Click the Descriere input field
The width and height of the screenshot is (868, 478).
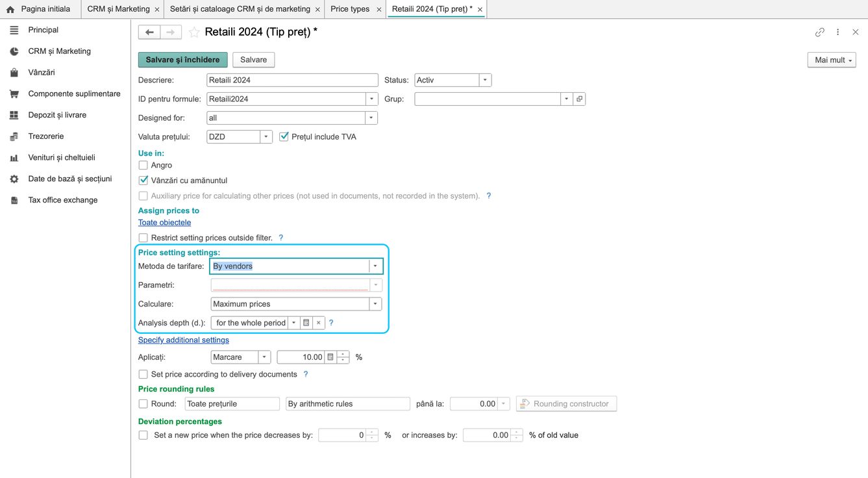tap(292, 80)
